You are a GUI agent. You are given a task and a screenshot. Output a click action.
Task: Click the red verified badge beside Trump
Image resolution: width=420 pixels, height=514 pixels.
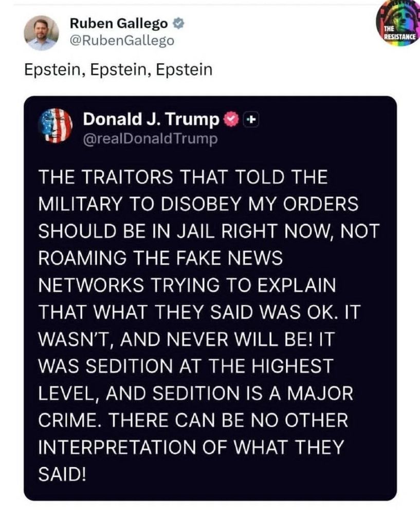coord(231,120)
